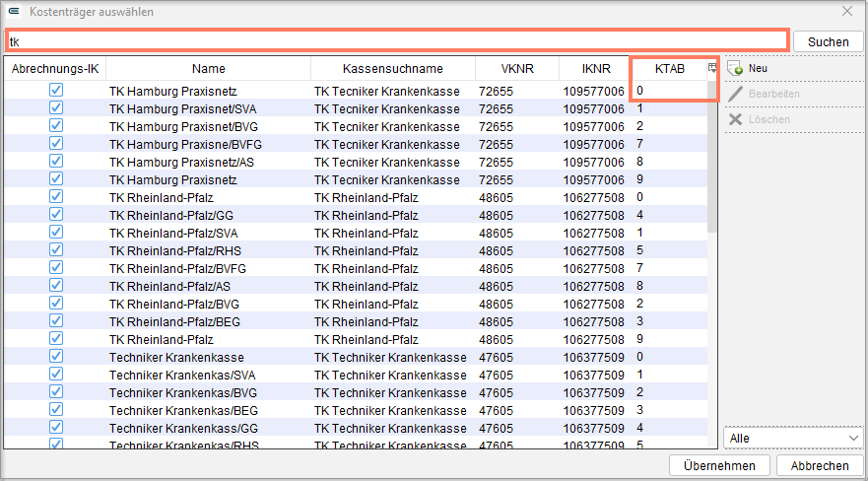Sort by VKNR column header
The width and height of the screenshot is (868, 481).
pyautogui.click(x=517, y=69)
